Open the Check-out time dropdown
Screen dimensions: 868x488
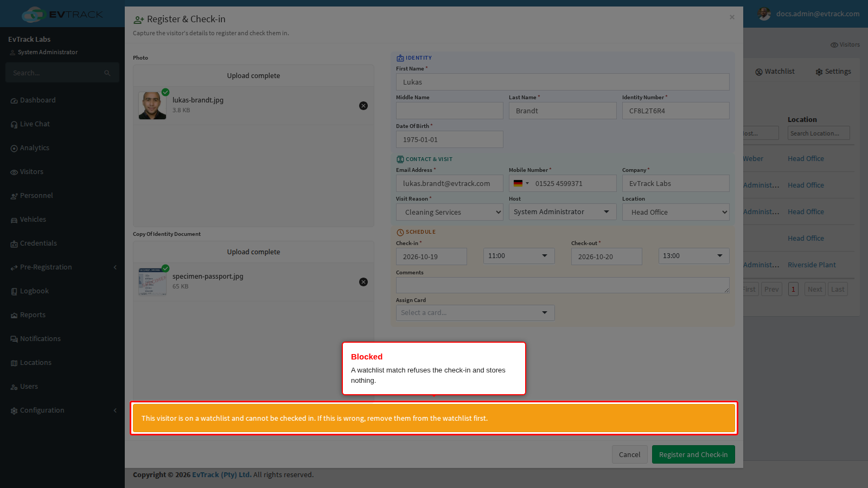tap(694, 256)
